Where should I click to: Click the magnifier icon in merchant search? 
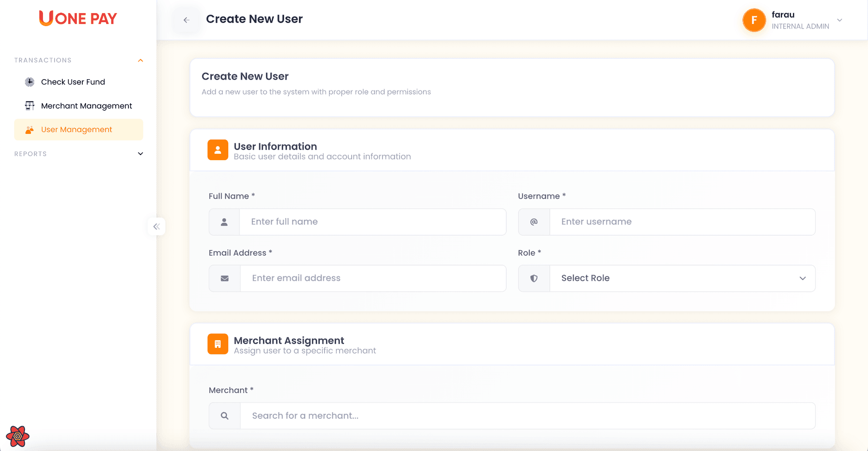pos(225,416)
